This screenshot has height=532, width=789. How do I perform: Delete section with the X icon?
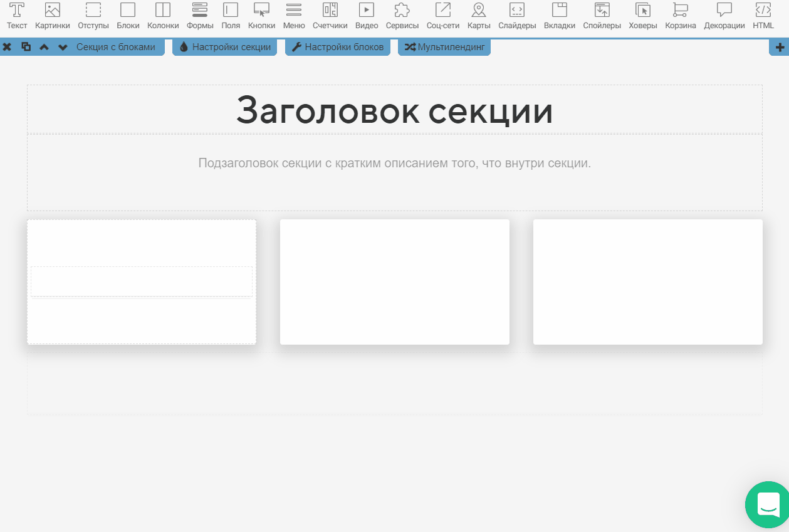tap(8, 47)
